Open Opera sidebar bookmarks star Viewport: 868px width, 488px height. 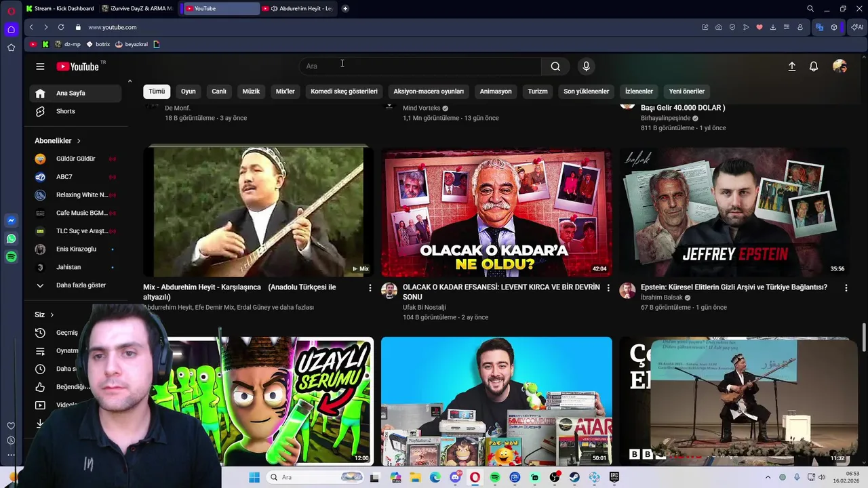[x=11, y=47]
